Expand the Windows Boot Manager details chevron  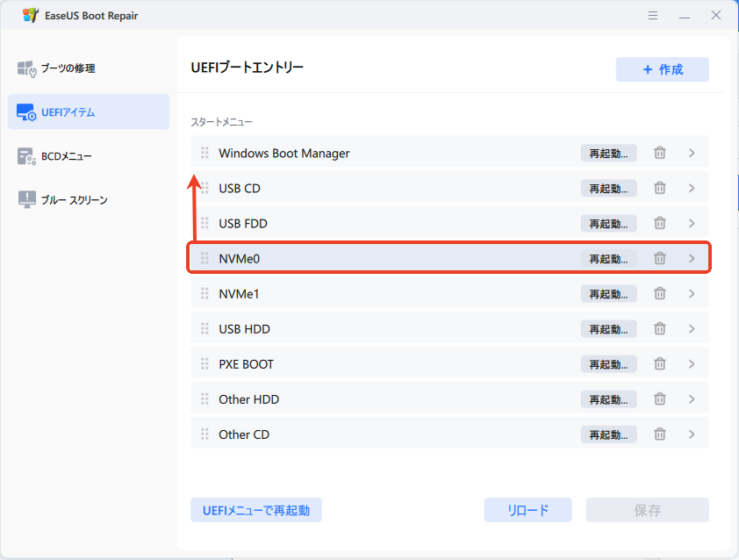[692, 153]
